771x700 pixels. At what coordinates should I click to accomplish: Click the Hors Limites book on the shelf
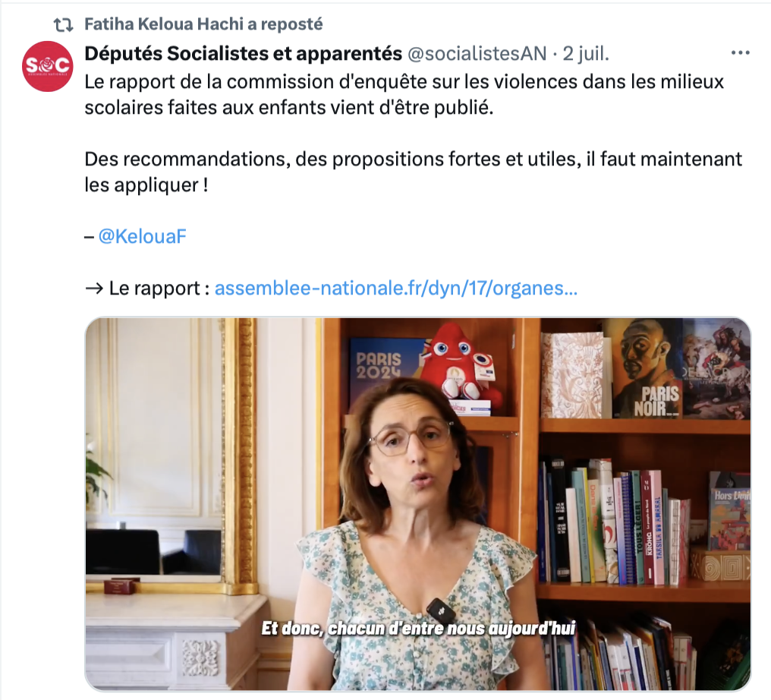pyautogui.click(x=730, y=512)
